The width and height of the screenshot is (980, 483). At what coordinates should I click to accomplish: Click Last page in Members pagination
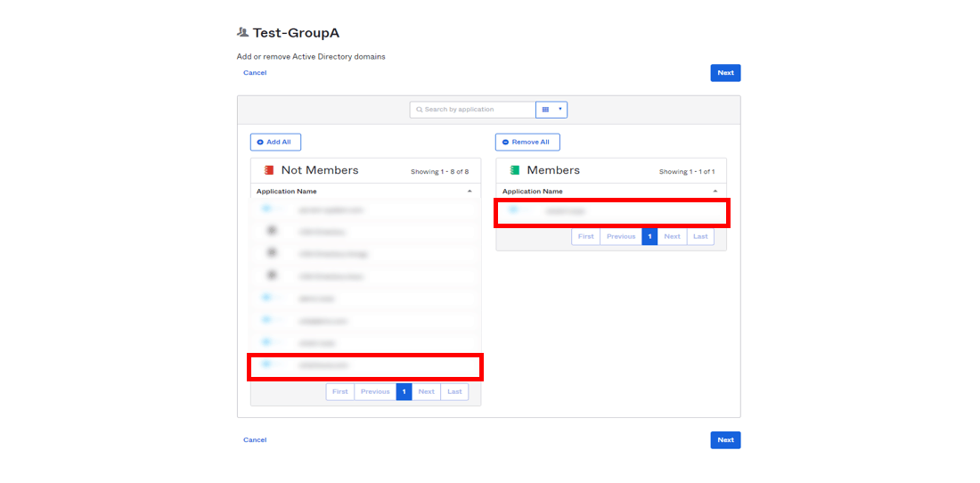pos(700,237)
